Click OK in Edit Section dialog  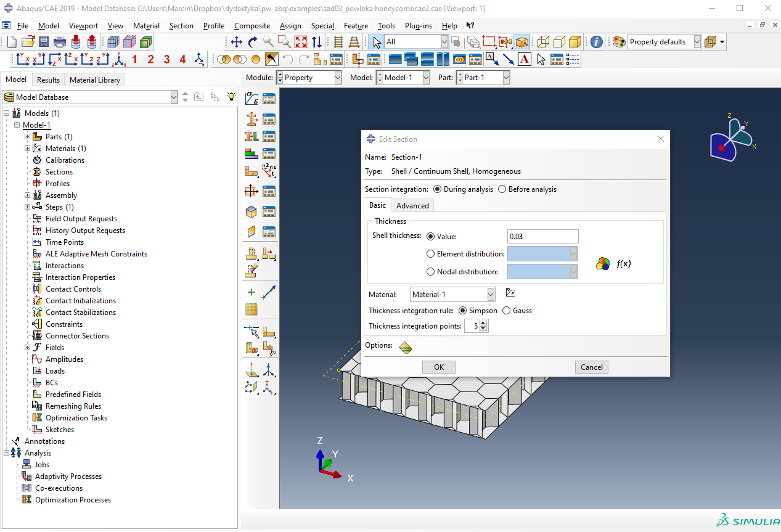point(438,367)
